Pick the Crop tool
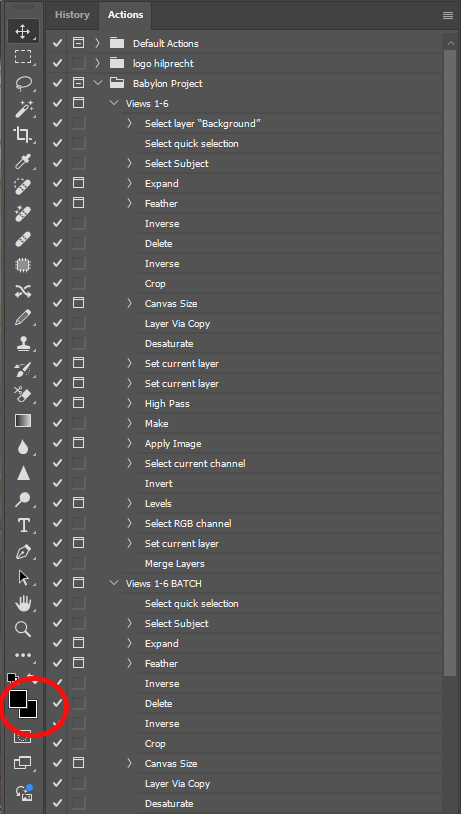Image resolution: width=461 pixels, height=814 pixels. [x=23, y=135]
